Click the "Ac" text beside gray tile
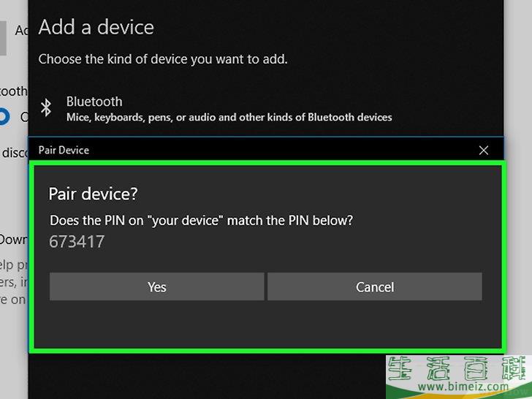 (21, 31)
